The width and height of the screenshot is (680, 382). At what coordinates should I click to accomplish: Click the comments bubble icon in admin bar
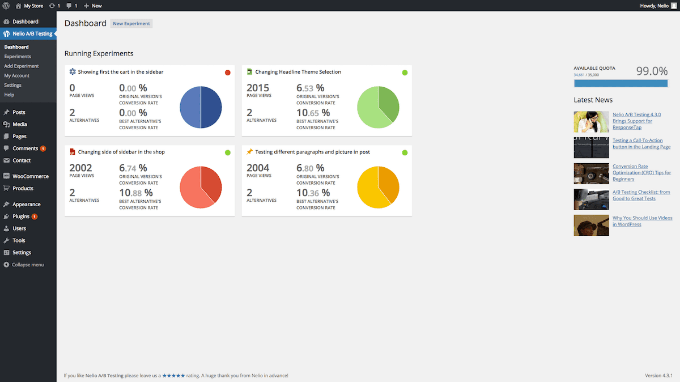coord(69,6)
